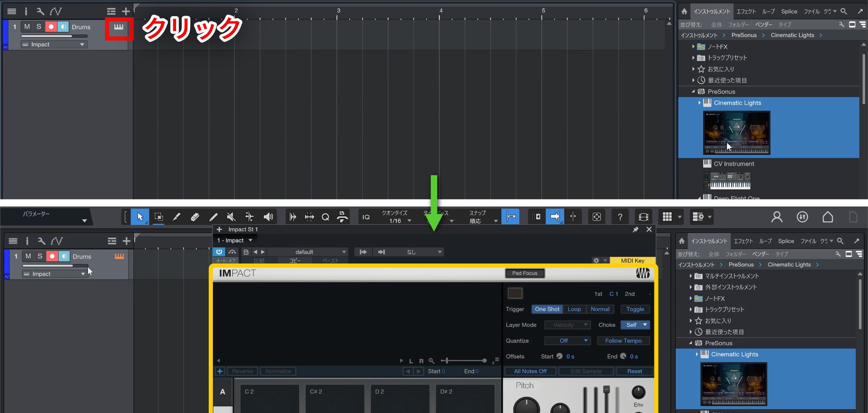Screen dimensions: 868x413
Task: Select the Paint (pencil) tool
Action: coord(176,217)
